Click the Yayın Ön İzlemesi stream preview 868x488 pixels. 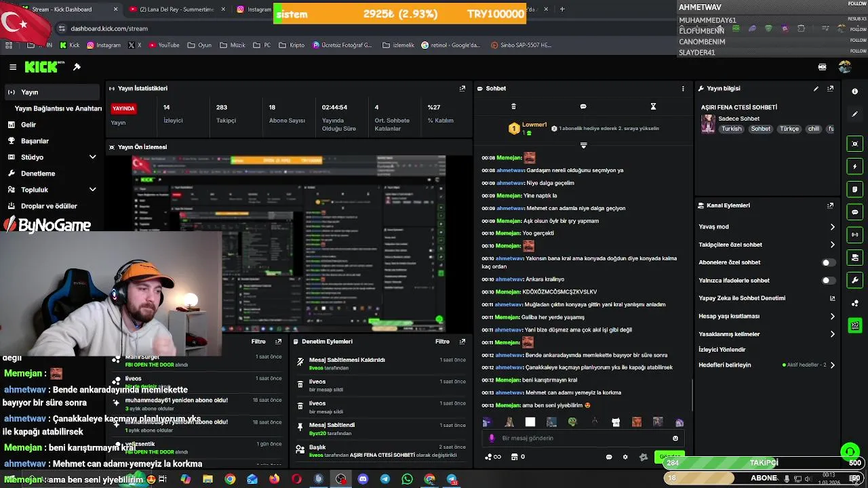tap(289, 243)
